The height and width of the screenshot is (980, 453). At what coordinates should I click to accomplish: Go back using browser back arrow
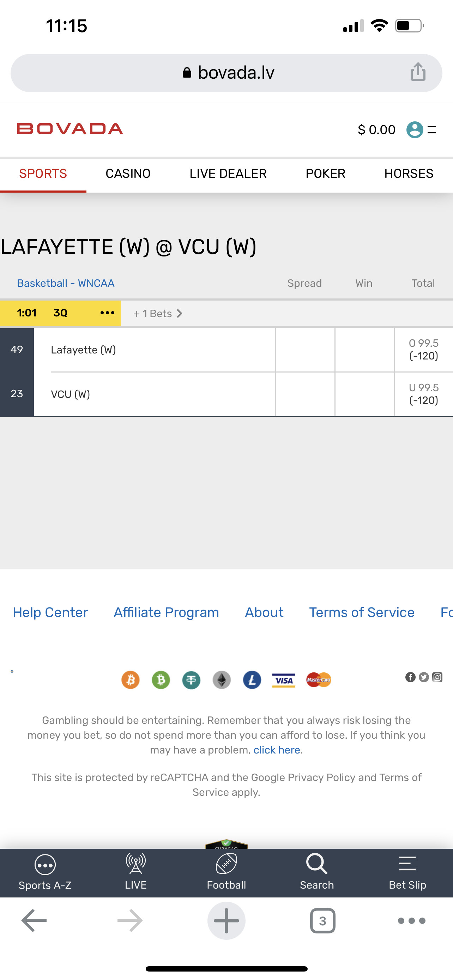(34, 921)
